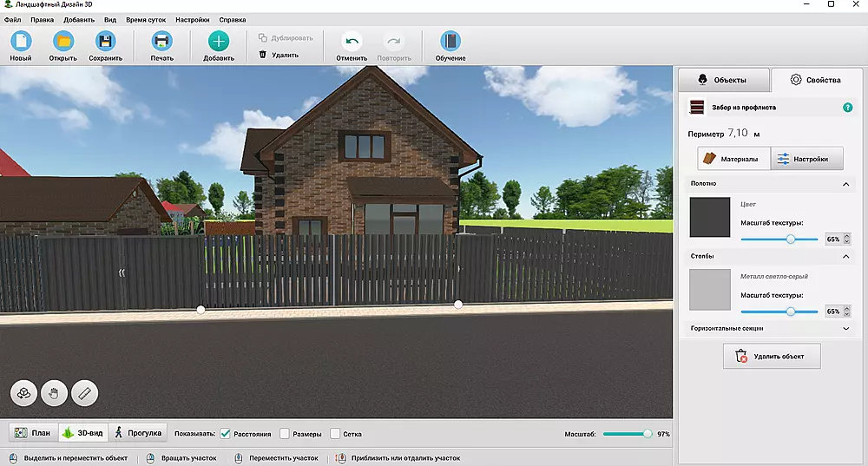Undo the last action with Отменить

click(352, 42)
